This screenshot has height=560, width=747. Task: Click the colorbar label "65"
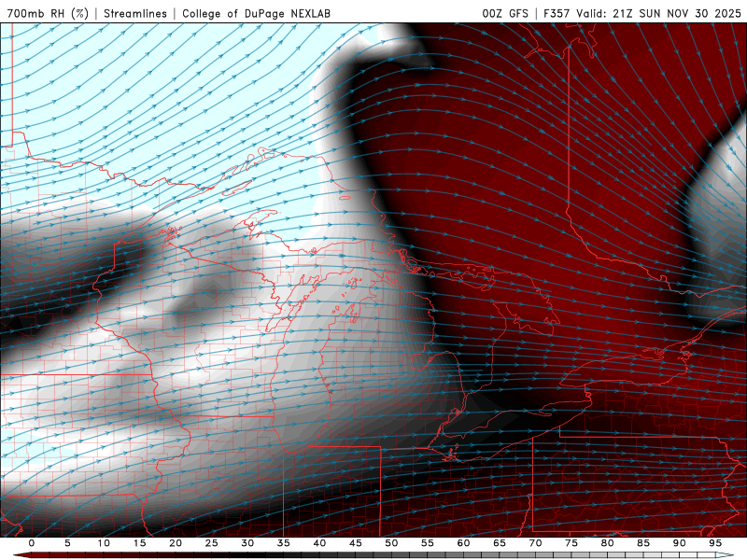point(500,543)
